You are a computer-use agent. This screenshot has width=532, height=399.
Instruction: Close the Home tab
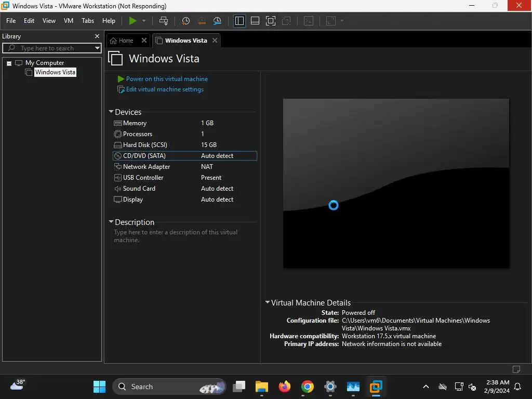[144, 41]
